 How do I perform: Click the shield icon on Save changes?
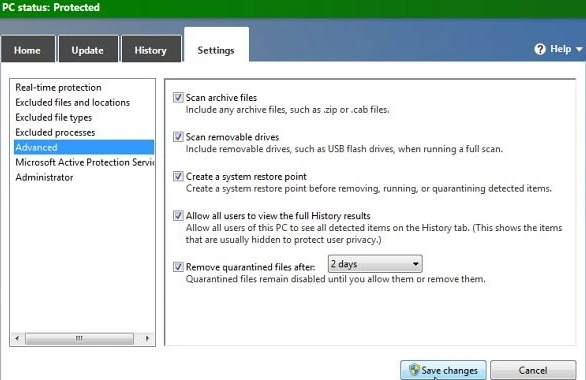[414, 370]
